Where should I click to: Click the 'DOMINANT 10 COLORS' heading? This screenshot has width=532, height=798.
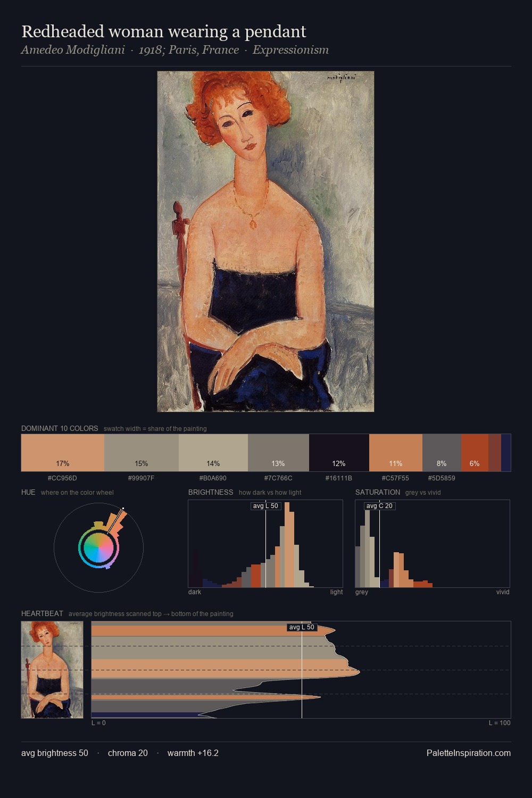click(x=60, y=428)
